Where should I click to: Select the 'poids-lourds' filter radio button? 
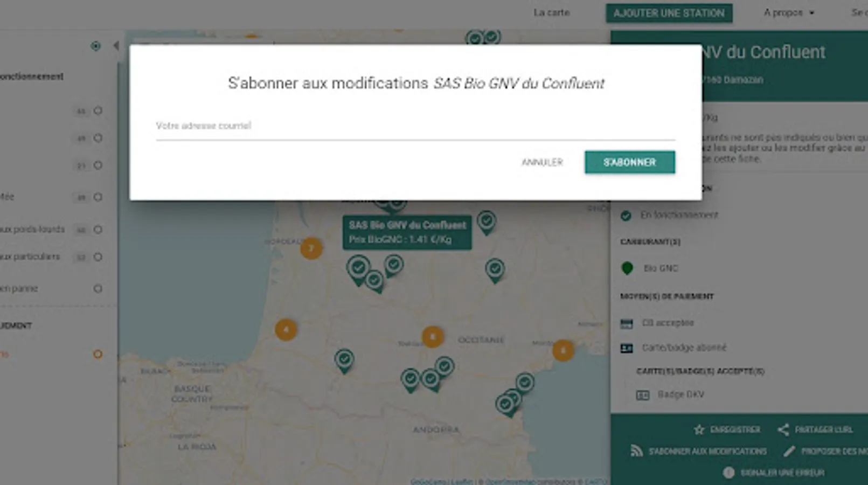(x=98, y=230)
